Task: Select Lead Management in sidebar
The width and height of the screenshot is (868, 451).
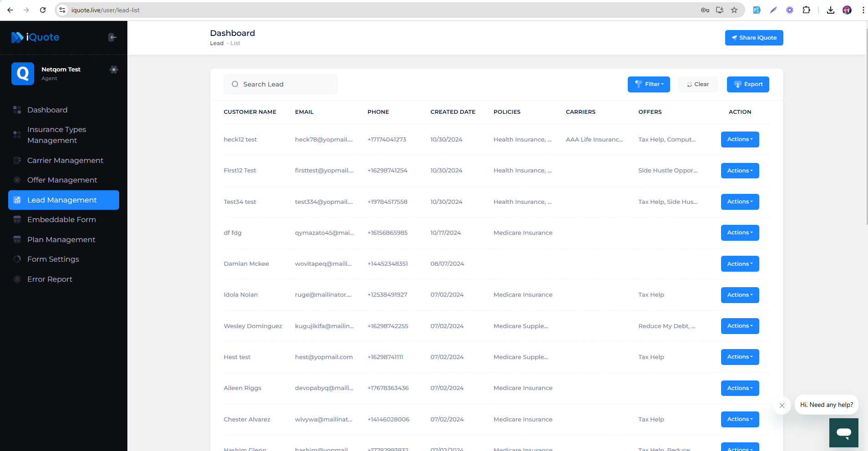Action: pos(64,200)
